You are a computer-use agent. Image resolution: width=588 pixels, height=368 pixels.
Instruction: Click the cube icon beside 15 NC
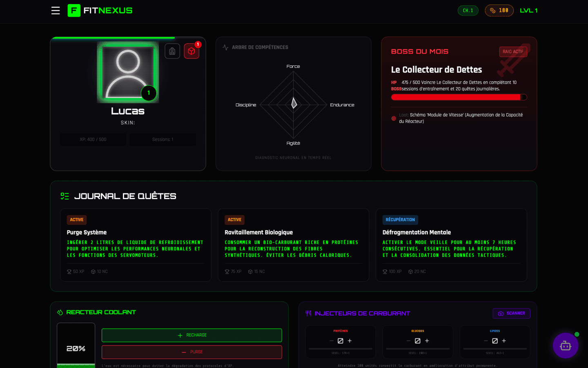(x=250, y=272)
